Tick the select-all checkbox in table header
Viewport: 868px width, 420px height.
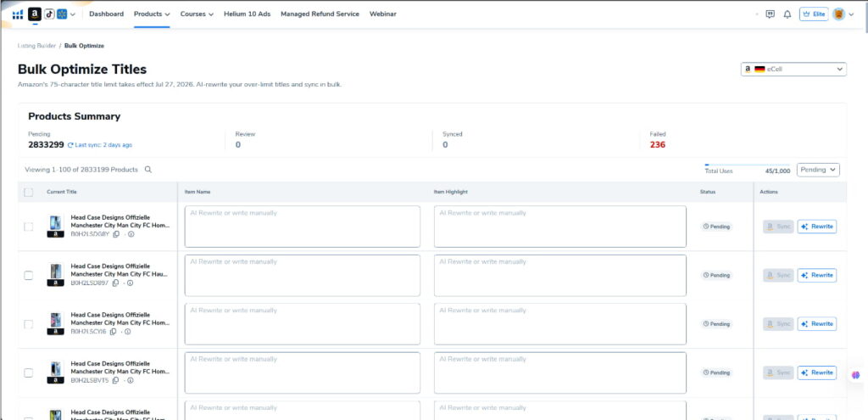tap(28, 193)
